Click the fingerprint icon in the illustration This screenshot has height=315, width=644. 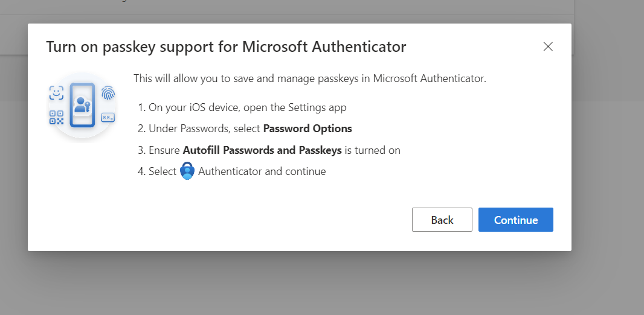(x=108, y=93)
